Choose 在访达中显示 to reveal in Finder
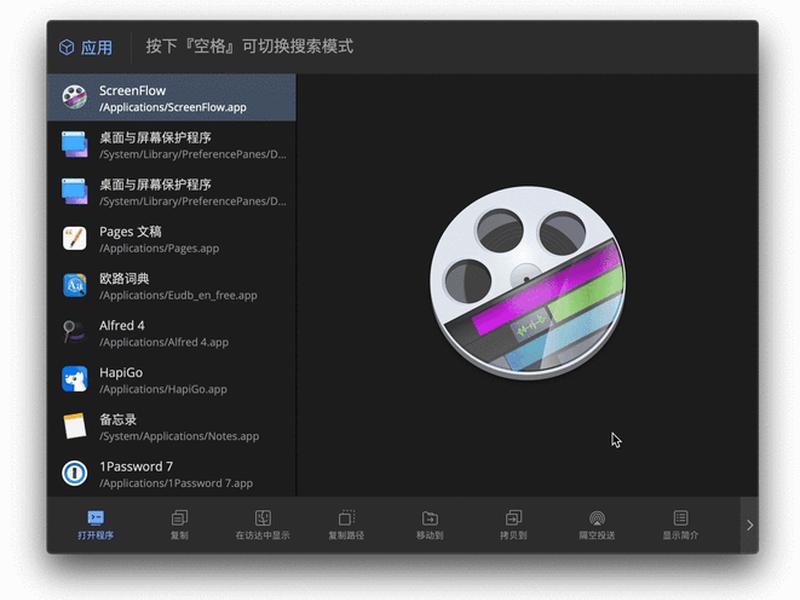The height and width of the screenshot is (600, 800). 263,525
